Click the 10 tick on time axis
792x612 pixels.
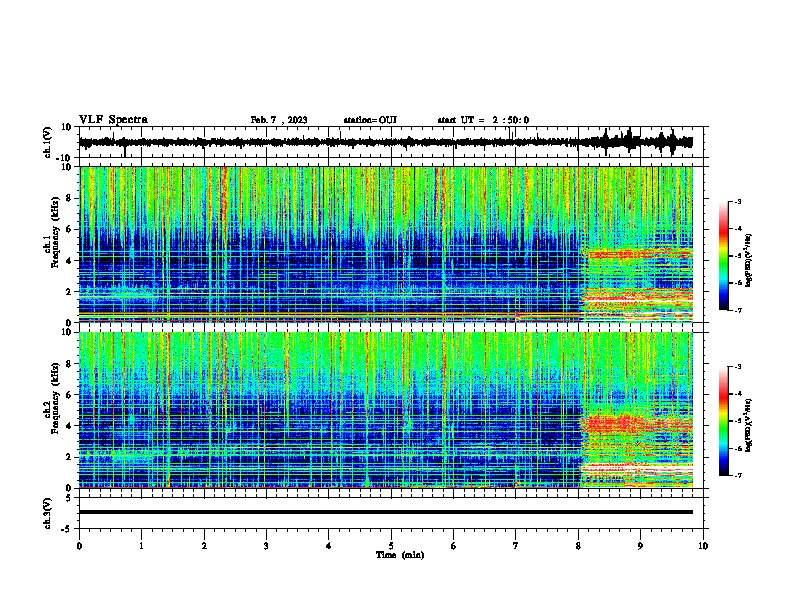click(703, 546)
